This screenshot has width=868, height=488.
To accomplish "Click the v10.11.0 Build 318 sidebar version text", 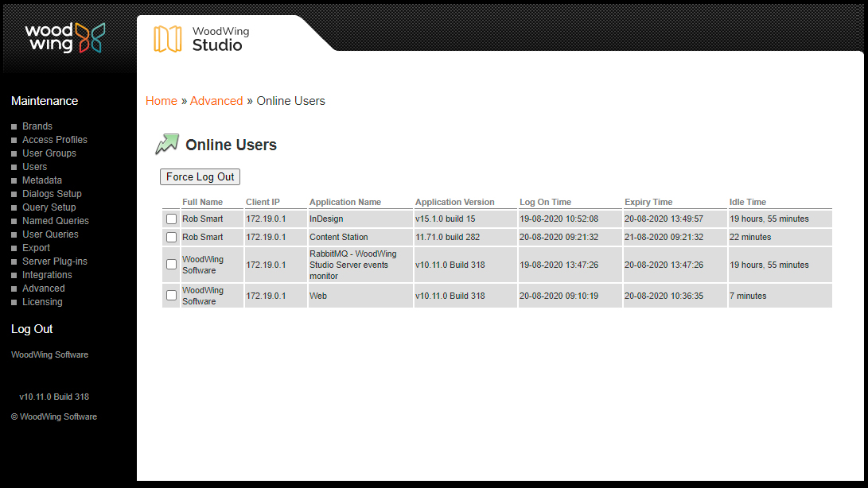I will coord(54,397).
